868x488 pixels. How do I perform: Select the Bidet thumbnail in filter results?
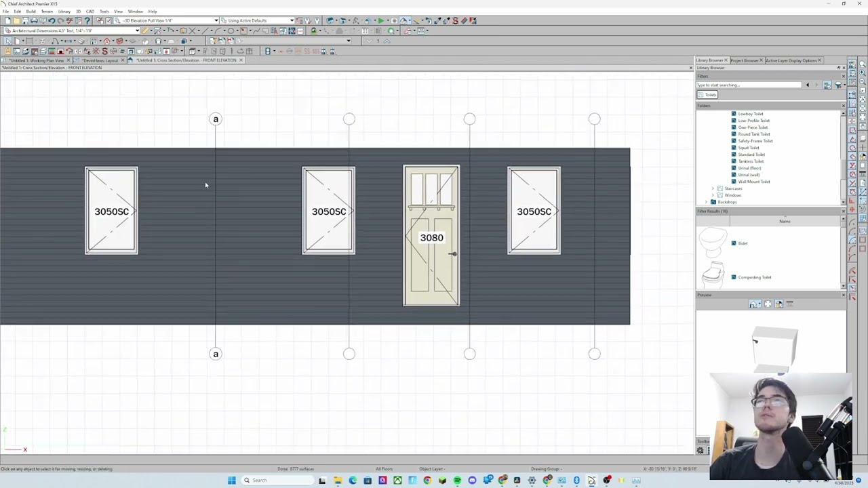pos(712,243)
